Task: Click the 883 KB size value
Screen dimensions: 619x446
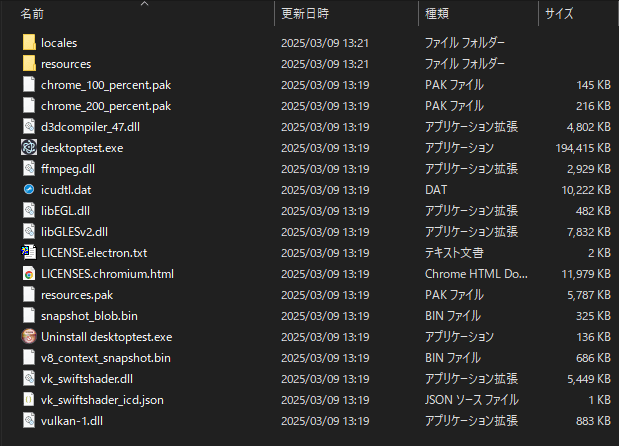Action: click(593, 421)
